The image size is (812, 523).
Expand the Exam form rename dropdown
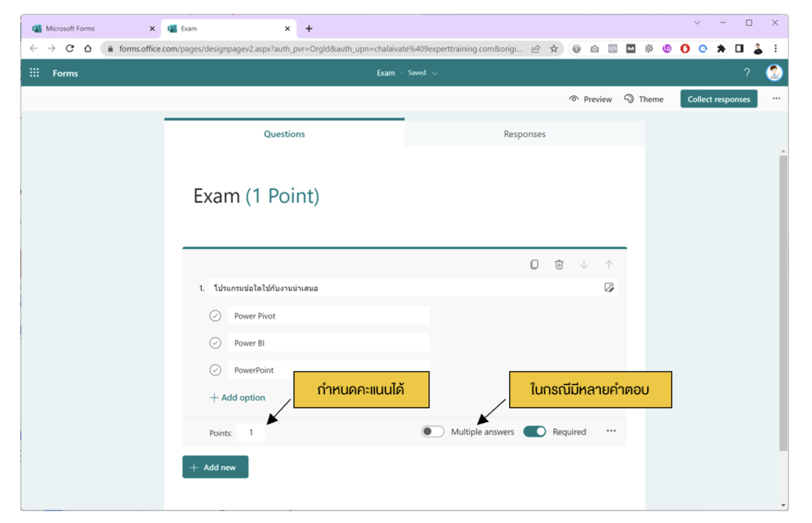click(435, 73)
